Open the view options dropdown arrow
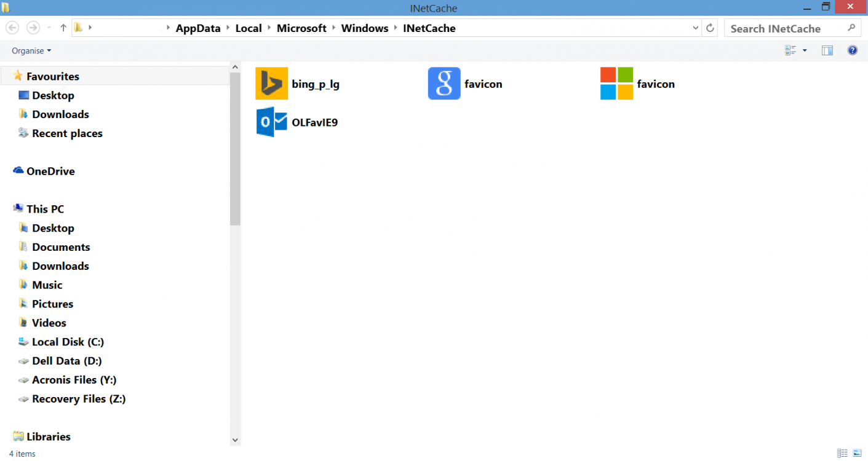The width and height of the screenshot is (868, 461). pyautogui.click(x=804, y=50)
